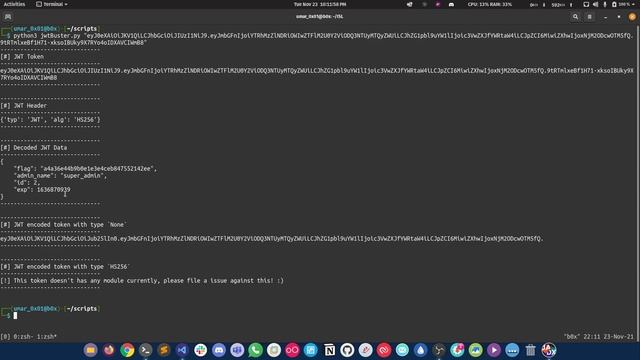
Task: Open the Trash icon in dock
Action: 530,350
